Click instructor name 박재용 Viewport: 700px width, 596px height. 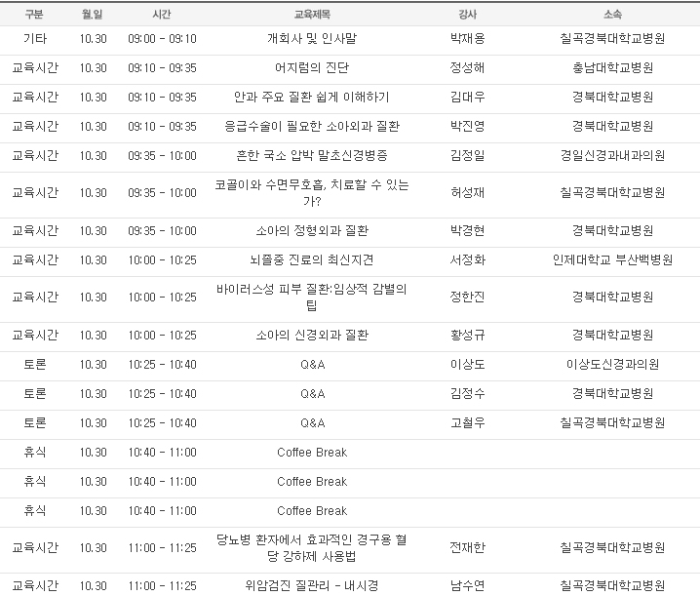pyautogui.click(x=467, y=39)
